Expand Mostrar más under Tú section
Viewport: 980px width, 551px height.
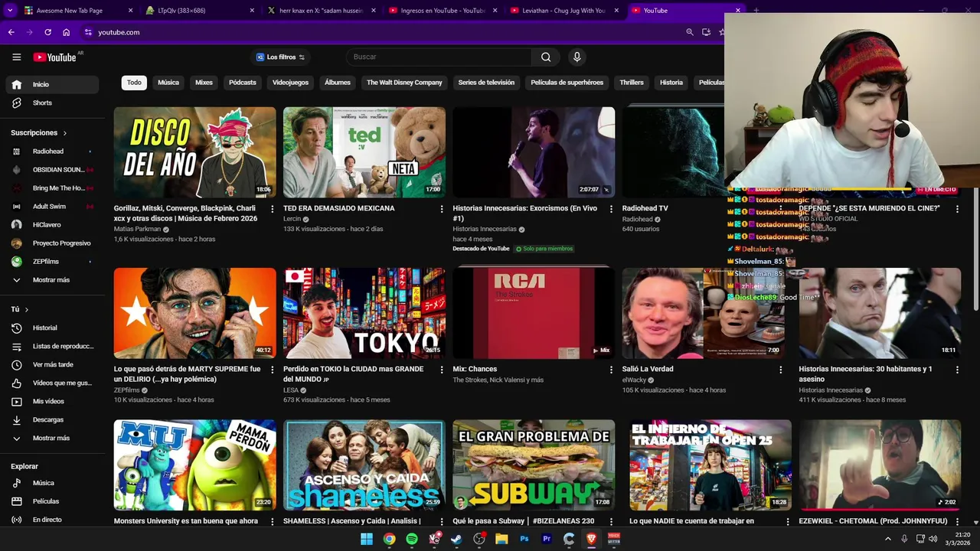(x=52, y=438)
